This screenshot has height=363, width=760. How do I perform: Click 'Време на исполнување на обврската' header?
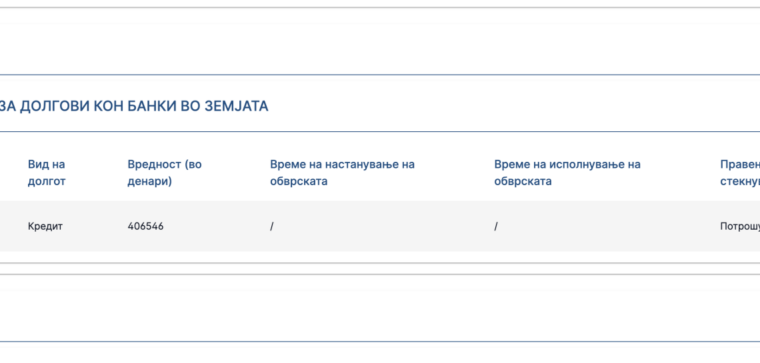(567, 173)
